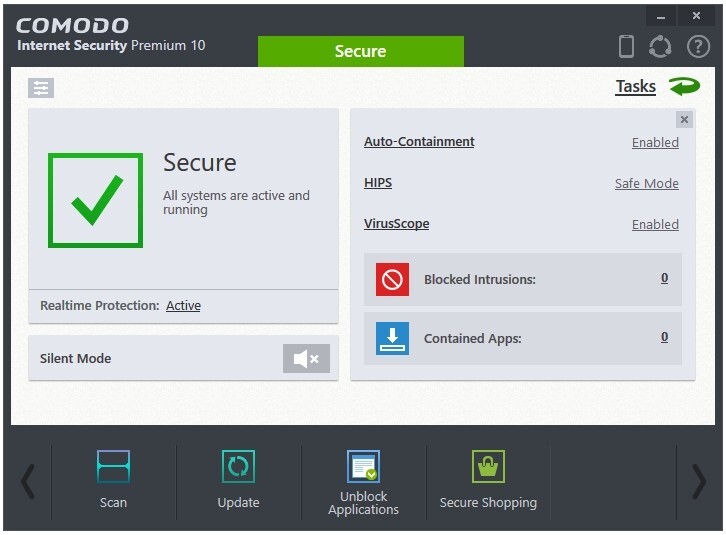Close the right status panel

point(684,120)
